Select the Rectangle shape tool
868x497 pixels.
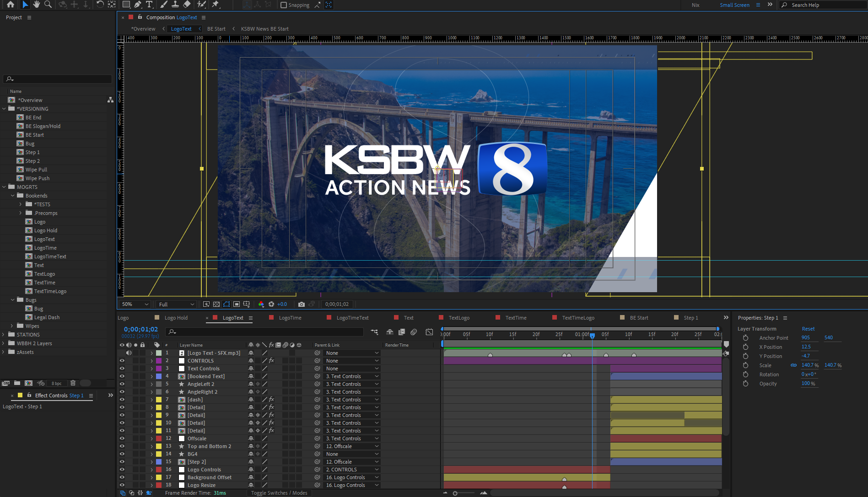point(126,5)
